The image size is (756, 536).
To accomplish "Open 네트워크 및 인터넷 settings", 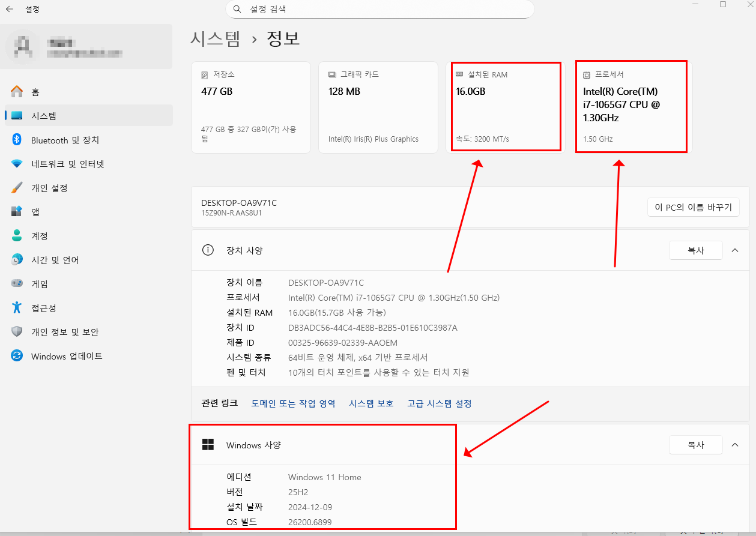I will (89, 164).
